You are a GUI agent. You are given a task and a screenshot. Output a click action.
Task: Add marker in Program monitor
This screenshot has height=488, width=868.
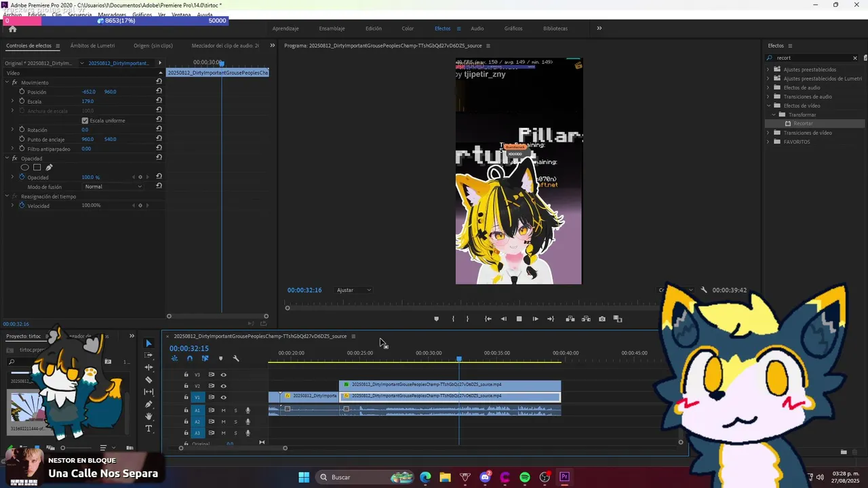(436, 319)
